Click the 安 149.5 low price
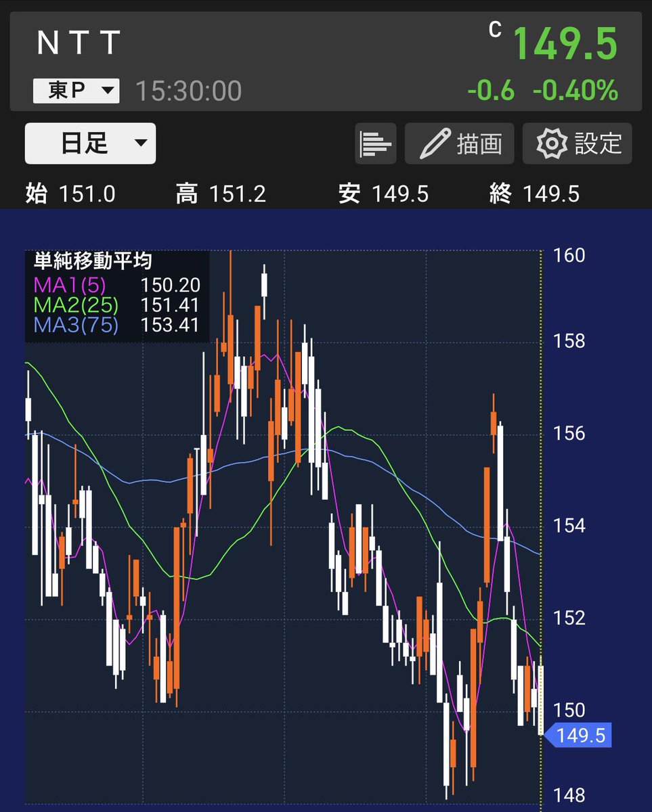The width and height of the screenshot is (652, 812). coord(383,195)
